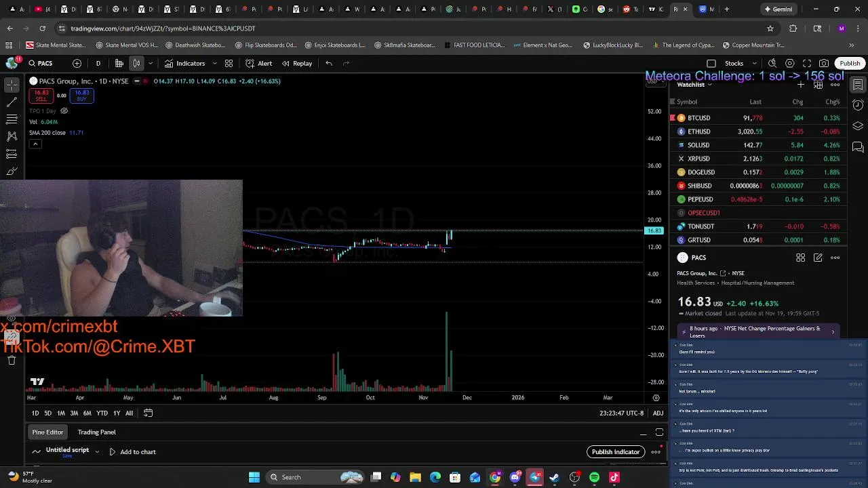
Task: Open the PACS details grid icon
Action: 801,258
